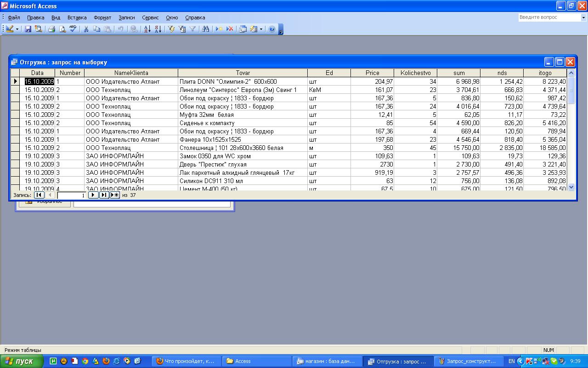The width and height of the screenshot is (588, 368).
Task: Click the Paste clipboard icon
Action: tap(107, 29)
